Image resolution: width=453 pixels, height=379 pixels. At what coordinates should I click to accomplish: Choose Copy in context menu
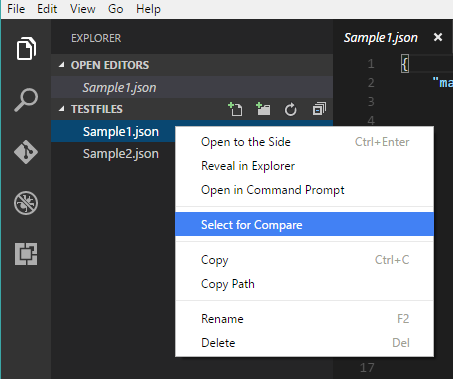(x=304, y=260)
